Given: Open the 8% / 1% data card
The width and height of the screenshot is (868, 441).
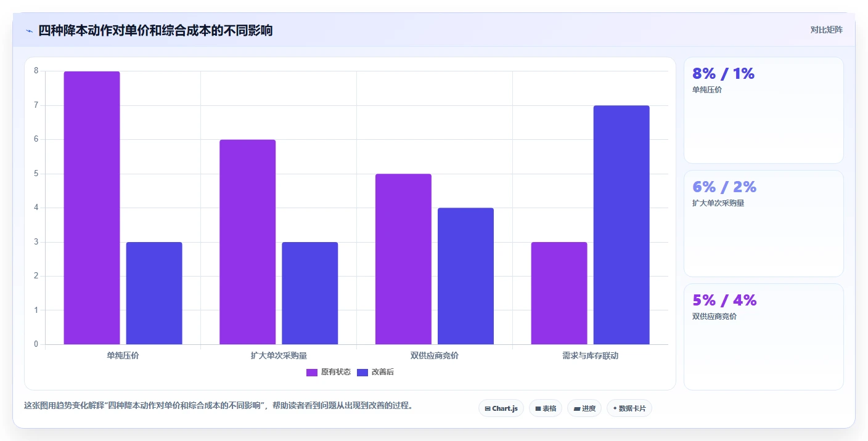Looking at the screenshot, I should coord(763,110).
